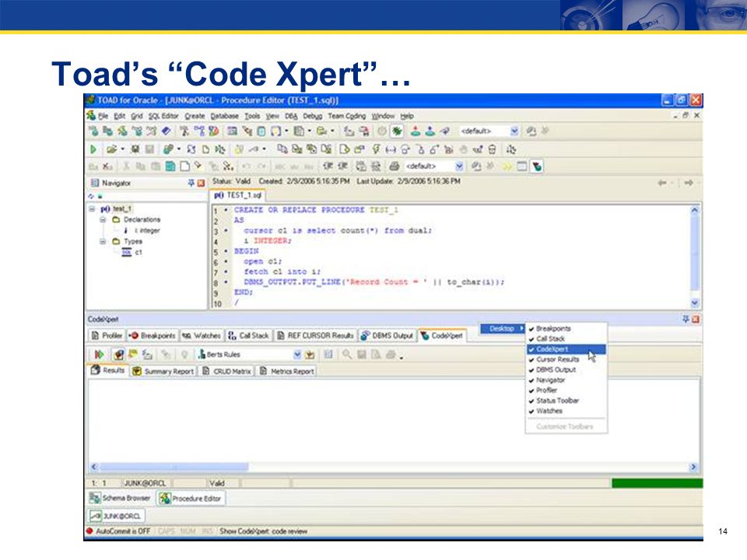Screen dimensions: 747x560
Task: Click the green Execute/Compile play icon
Action: coord(93,149)
